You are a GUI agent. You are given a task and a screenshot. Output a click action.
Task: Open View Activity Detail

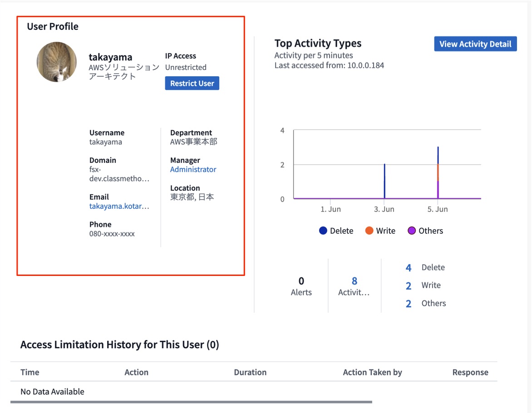[x=475, y=44]
